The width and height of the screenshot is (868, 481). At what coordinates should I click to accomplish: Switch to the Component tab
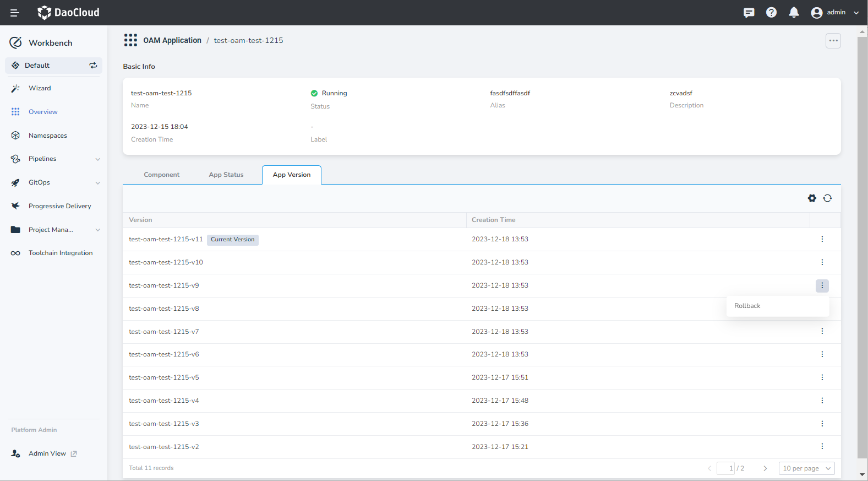(x=161, y=175)
